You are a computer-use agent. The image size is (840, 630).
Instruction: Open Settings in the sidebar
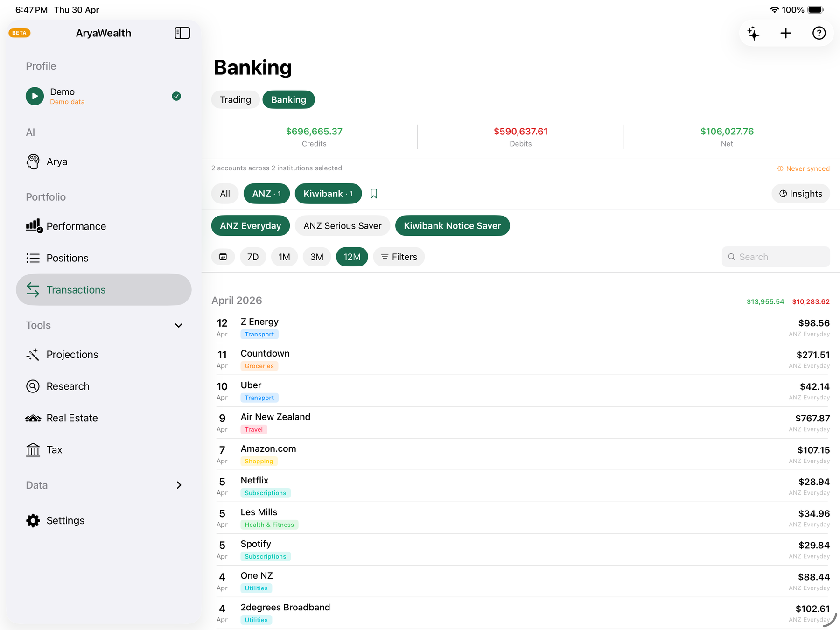104,521
